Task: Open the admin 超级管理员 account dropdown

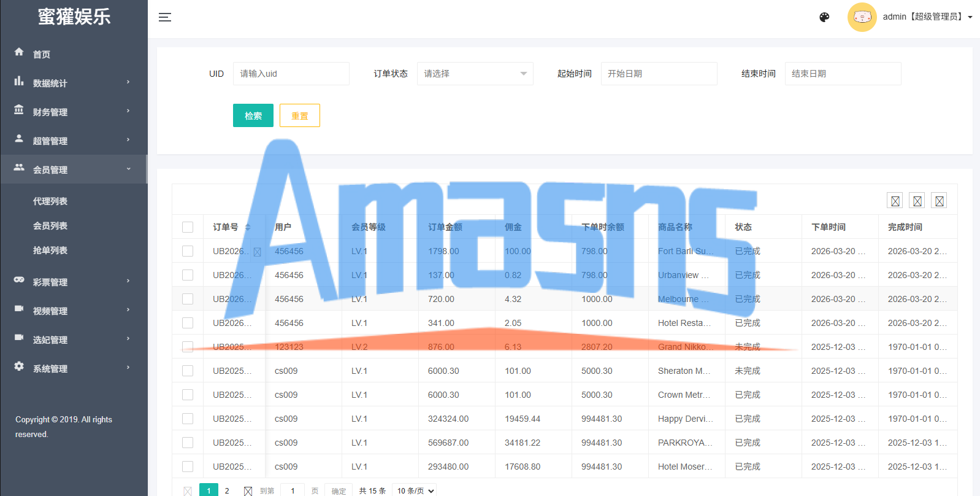Action: pyautogui.click(x=928, y=17)
